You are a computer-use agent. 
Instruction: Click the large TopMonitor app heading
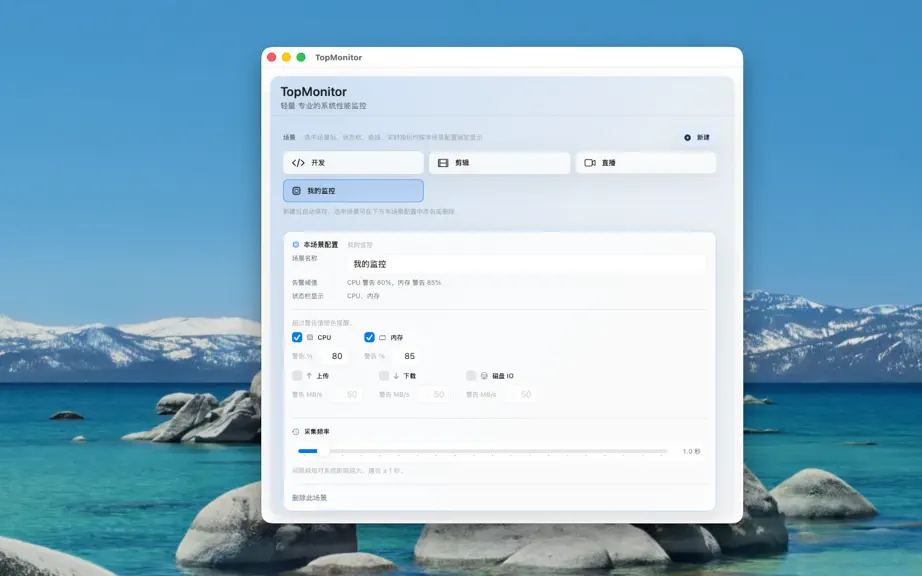313,92
